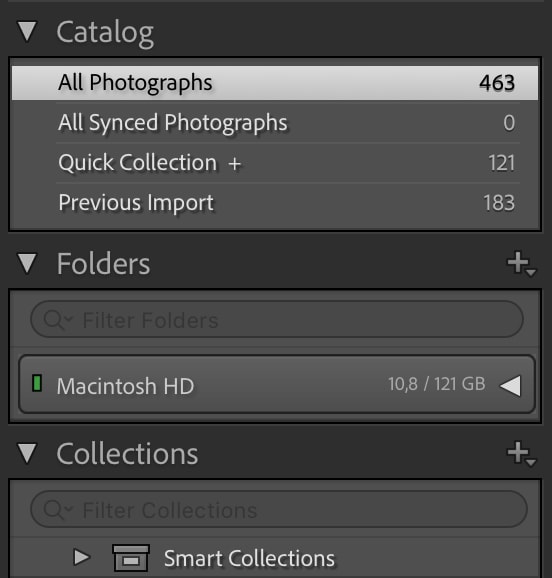
Task: Click in the Filter Collections field
Action: click(279, 509)
